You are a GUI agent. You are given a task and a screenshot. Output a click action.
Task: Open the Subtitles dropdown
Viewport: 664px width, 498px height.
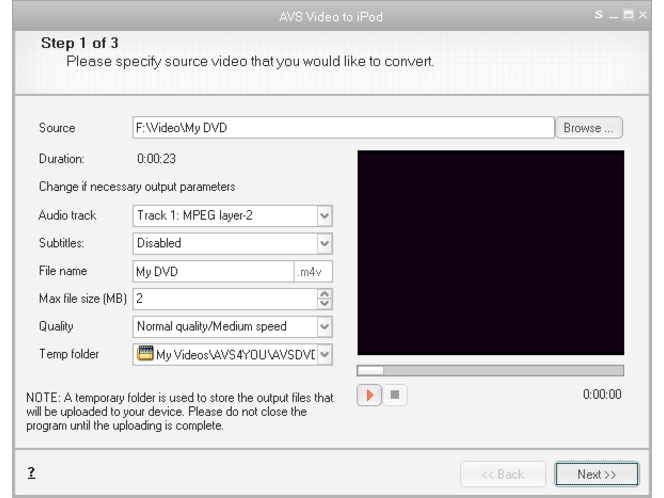tap(324, 243)
